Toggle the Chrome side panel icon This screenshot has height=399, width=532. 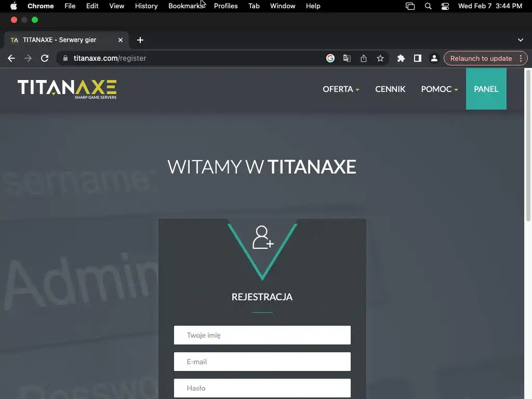pos(418,58)
